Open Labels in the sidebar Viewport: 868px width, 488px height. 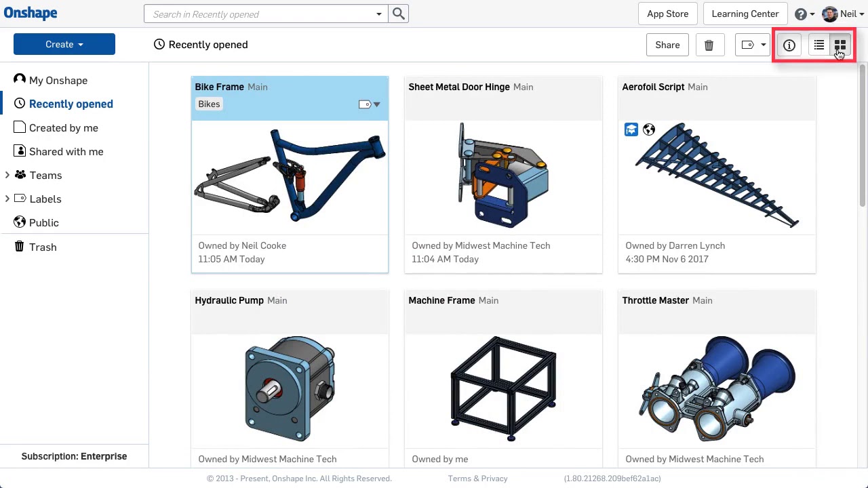tap(45, 199)
